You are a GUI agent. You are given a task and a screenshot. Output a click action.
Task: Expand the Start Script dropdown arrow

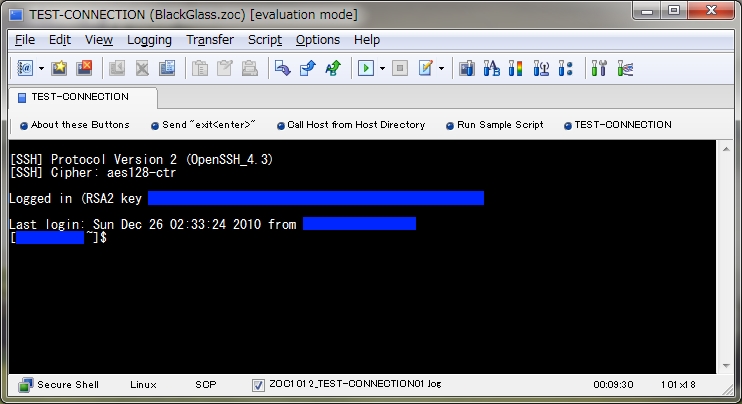(382, 69)
